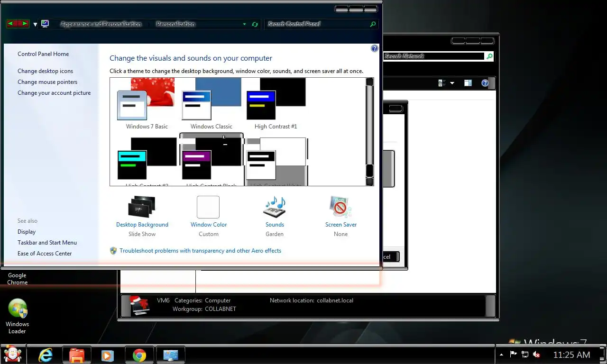Image resolution: width=607 pixels, height=364 pixels.
Task: Open Action Center flag in tray
Action: pos(513,354)
